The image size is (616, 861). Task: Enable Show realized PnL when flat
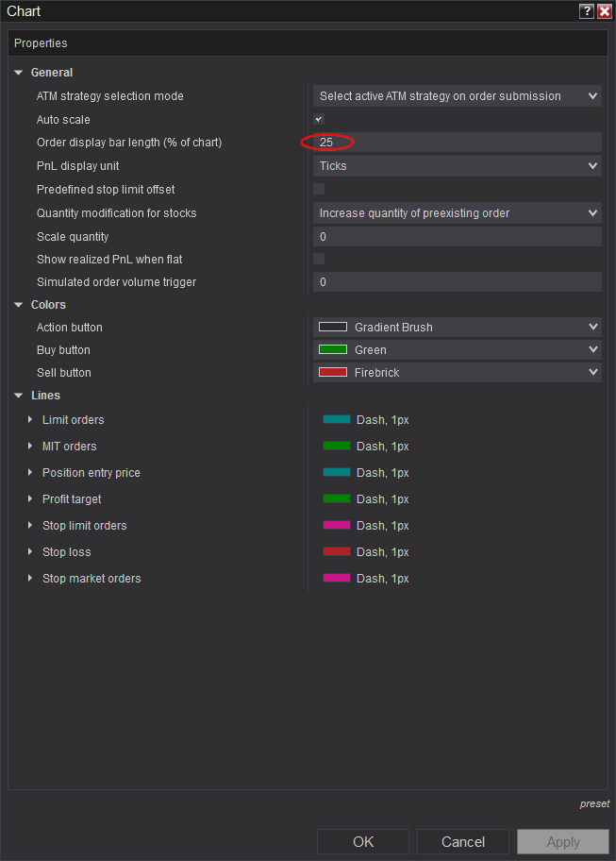point(319,259)
